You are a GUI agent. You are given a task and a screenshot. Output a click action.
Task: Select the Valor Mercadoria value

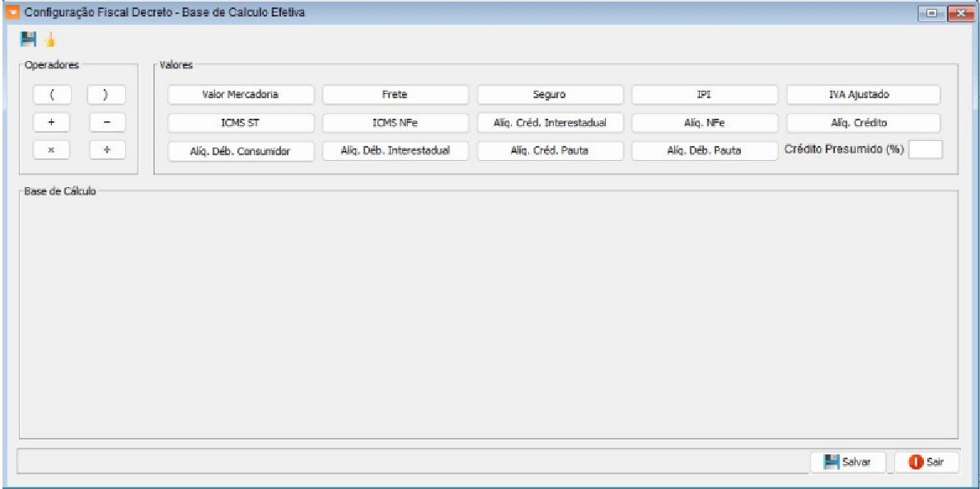point(241,95)
